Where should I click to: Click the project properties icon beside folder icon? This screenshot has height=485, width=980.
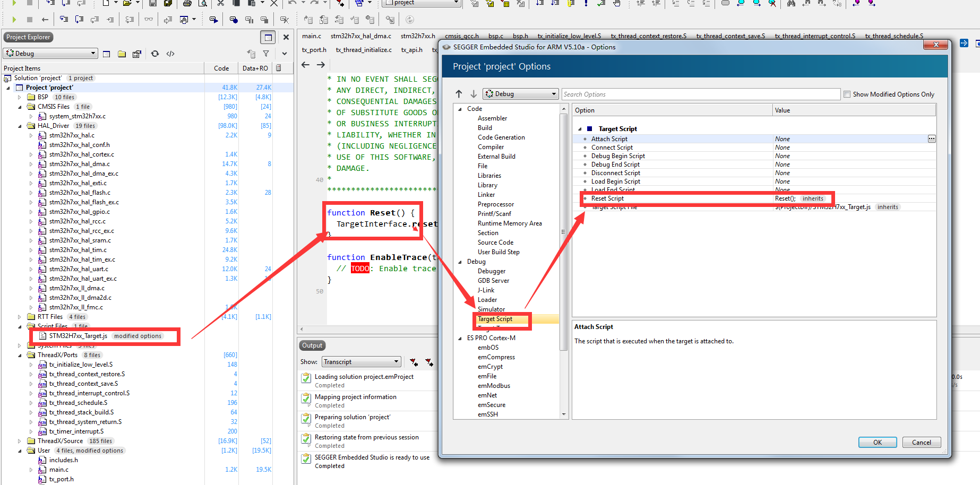(x=137, y=54)
